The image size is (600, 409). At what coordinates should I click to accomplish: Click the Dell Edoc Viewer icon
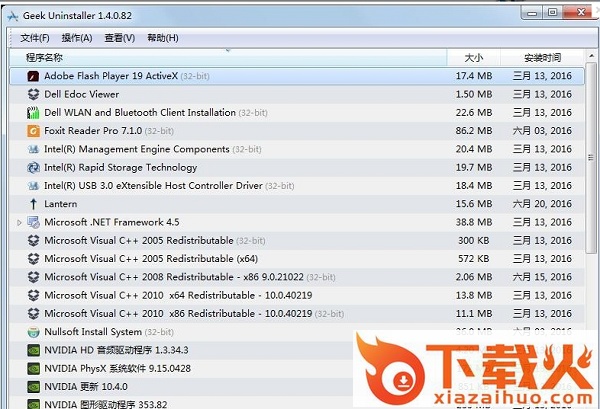click(33, 95)
